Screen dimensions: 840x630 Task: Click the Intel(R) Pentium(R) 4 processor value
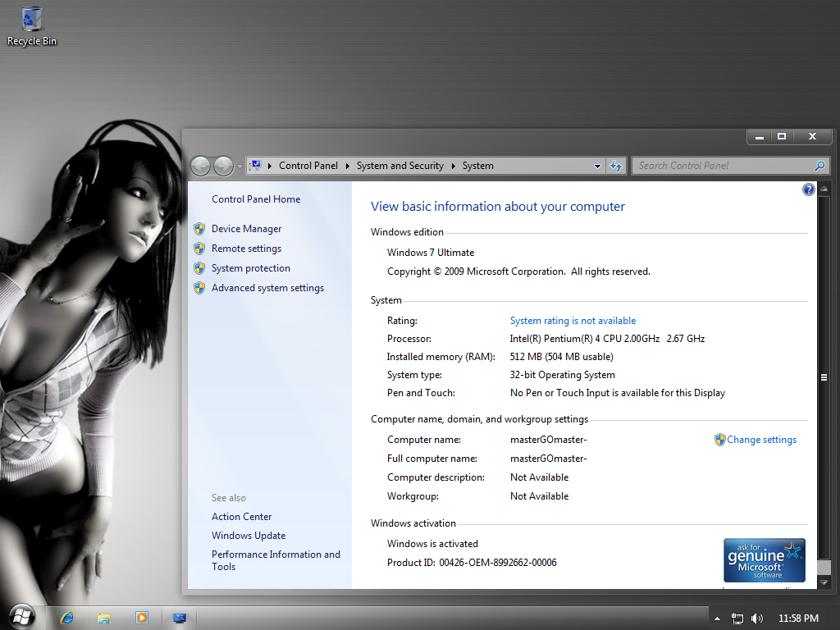click(607, 339)
